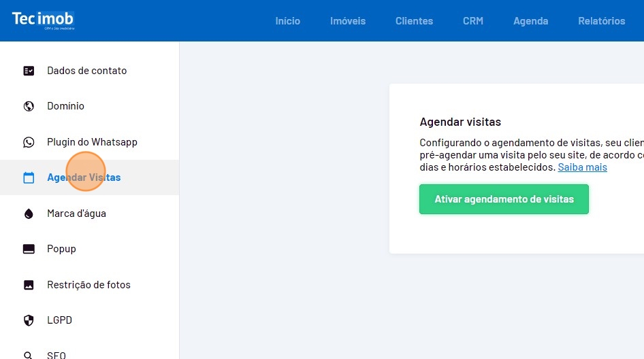The width and height of the screenshot is (644, 359).
Task: Open the Whatsapp plugin icon
Action: click(x=29, y=142)
